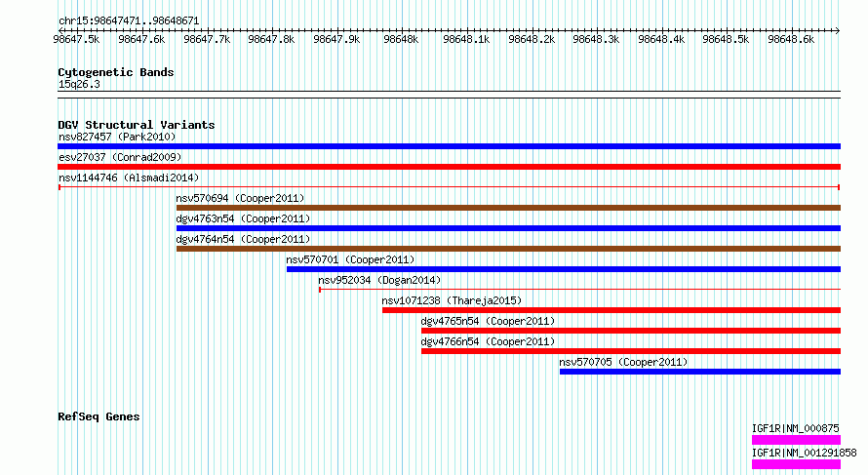Open the nsv827457 (Park2010) label
The width and height of the screenshot is (868, 475).
pyautogui.click(x=117, y=137)
